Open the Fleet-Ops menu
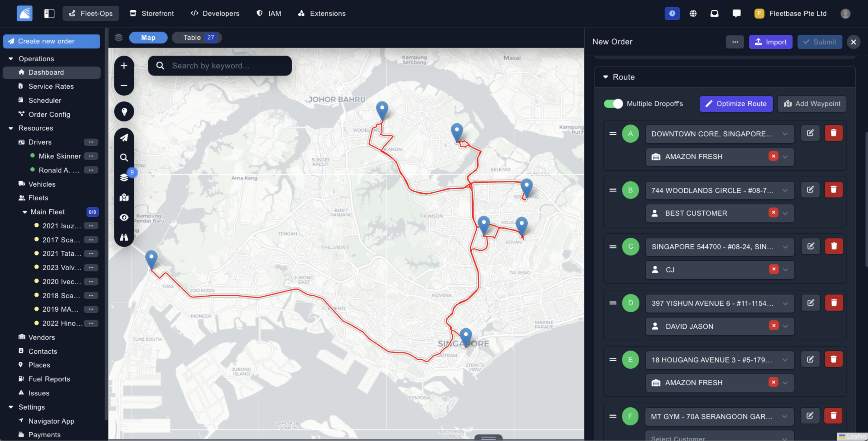The height and width of the screenshot is (441, 868). point(91,14)
